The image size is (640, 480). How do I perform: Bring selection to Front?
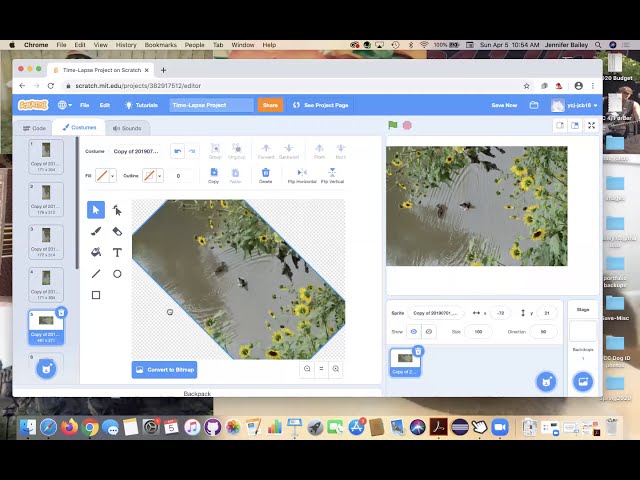[320, 151]
